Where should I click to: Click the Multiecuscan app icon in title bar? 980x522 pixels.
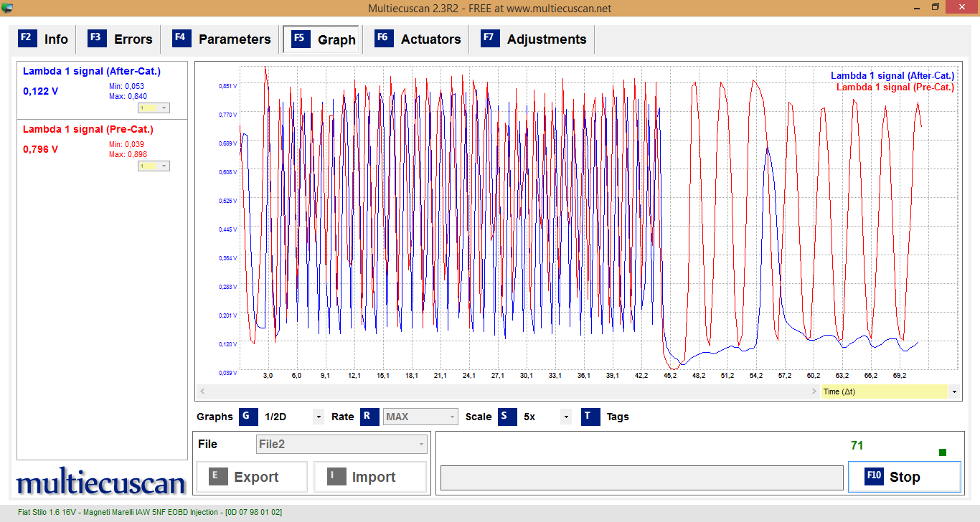(x=7, y=8)
